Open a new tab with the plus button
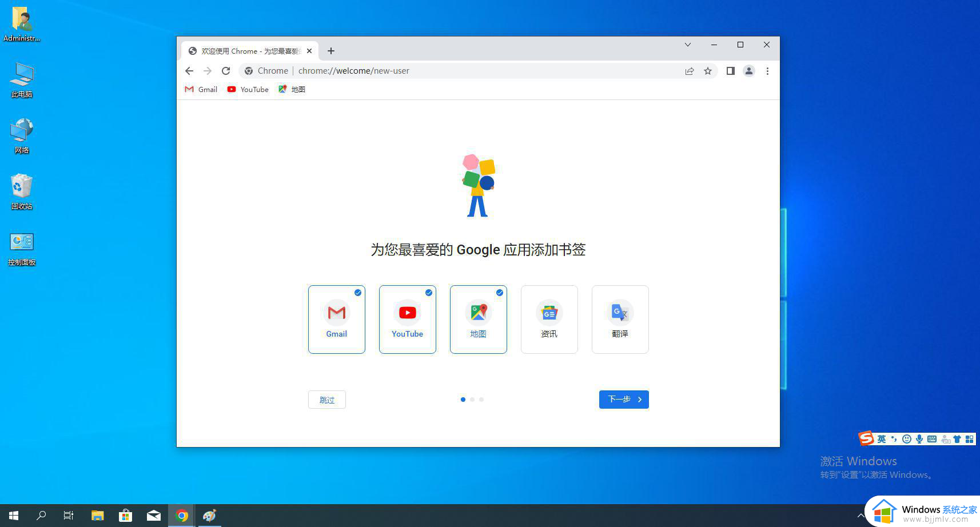This screenshot has height=527, width=980. point(330,51)
